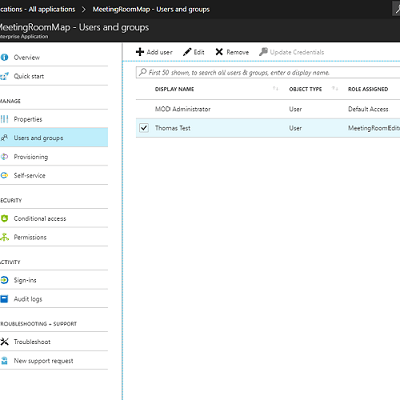Image resolution: width=400 pixels, height=400 pixels.
Task: Select Users and groups menu item
Action: coord(54,138)
